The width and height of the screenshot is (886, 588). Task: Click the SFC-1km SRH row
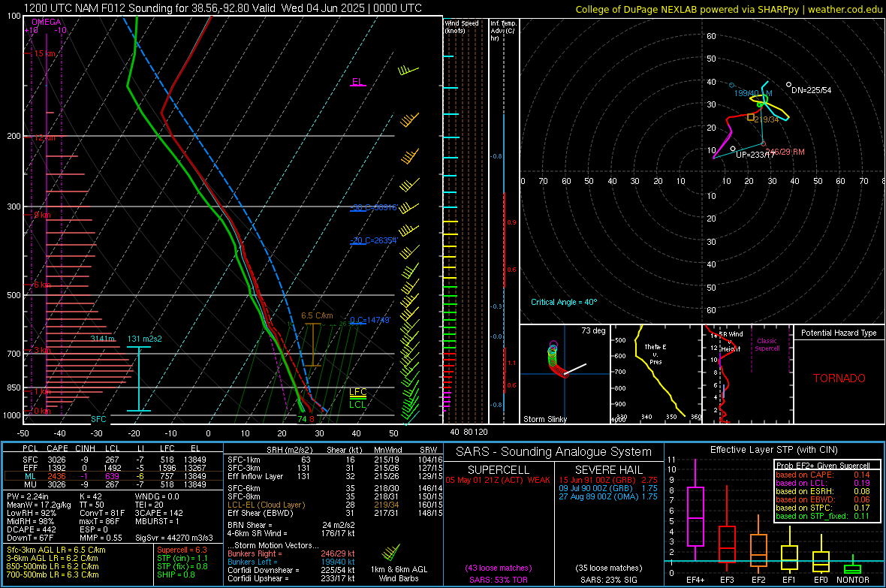[335, 460]
